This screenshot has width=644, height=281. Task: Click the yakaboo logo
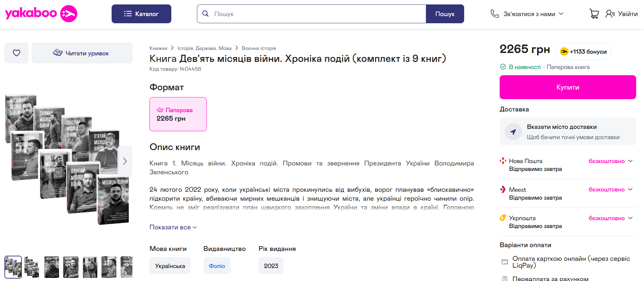tap(41, 14)
